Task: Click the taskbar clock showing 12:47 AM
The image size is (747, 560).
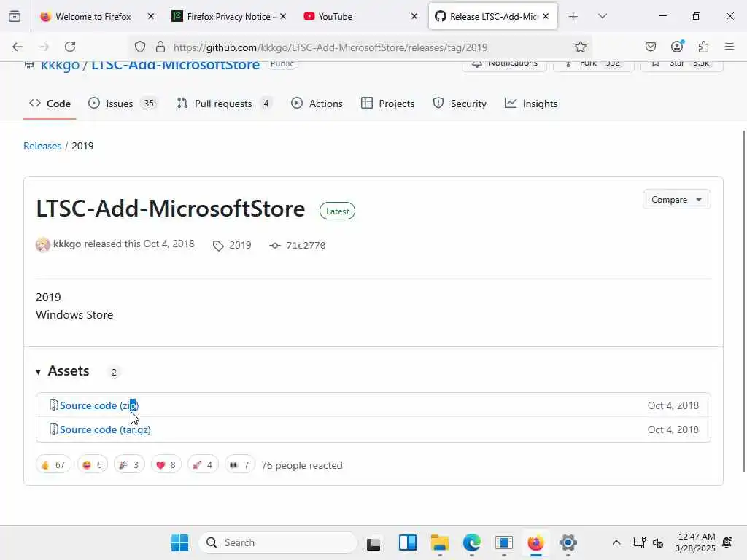Action: click(695, 542)
